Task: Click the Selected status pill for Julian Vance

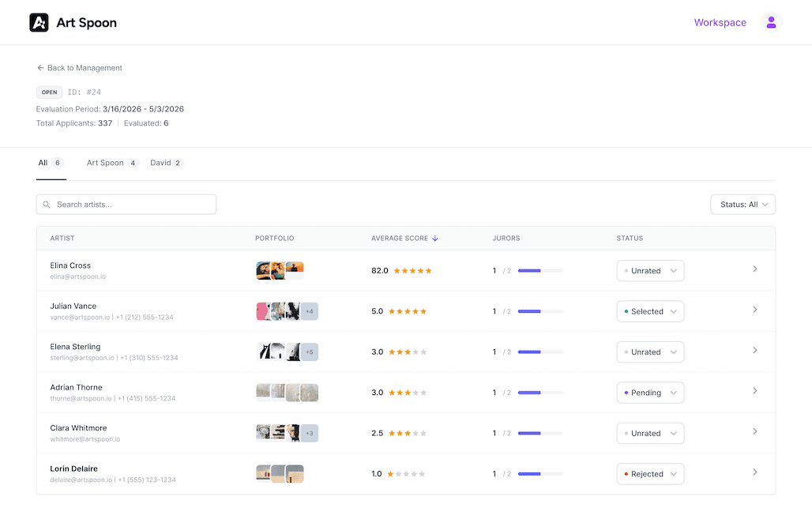Action: pos(649,311)
